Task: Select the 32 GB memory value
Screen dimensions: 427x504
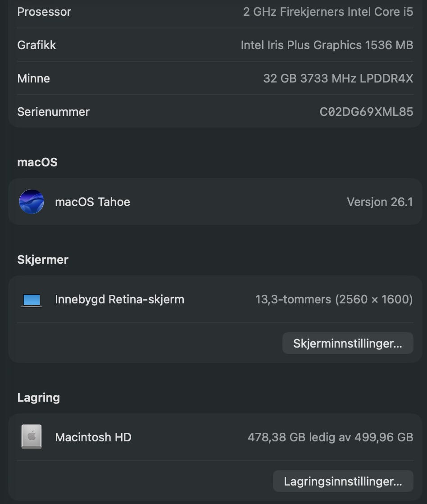Action: (x=338, y=78)
